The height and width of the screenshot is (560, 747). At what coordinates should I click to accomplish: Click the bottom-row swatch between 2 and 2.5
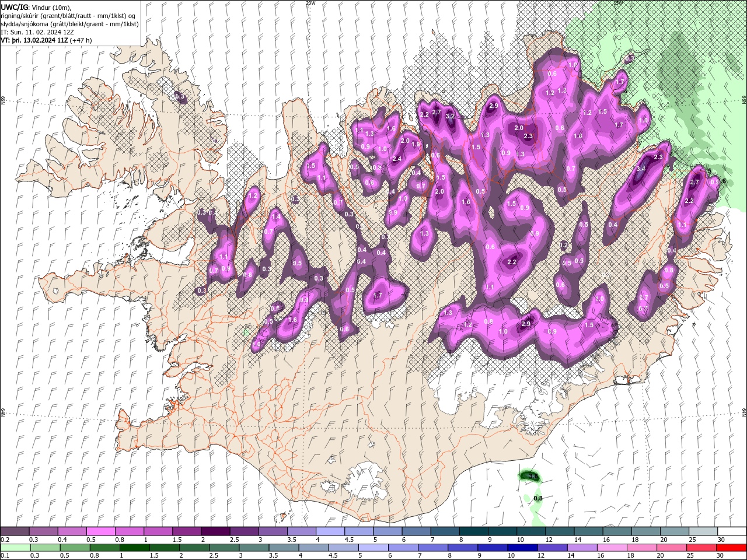pyautogui.click(x=194, y=548)
